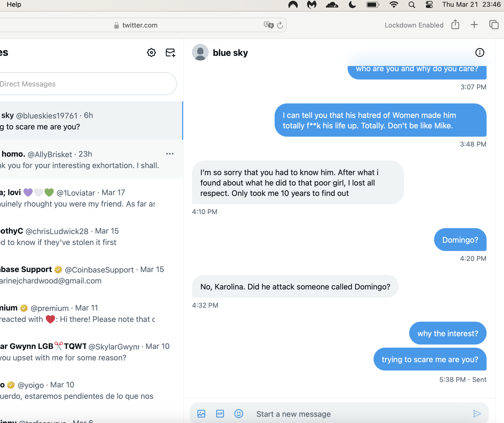Image resolution: width=504 pixels, height=423 pixels.
Task: Click message 'why the interest?'
Action: pos(448,333)
